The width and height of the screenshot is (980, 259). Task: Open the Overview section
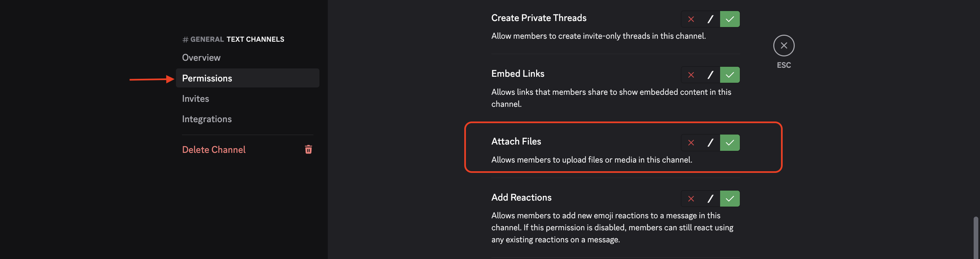[201, 57]
